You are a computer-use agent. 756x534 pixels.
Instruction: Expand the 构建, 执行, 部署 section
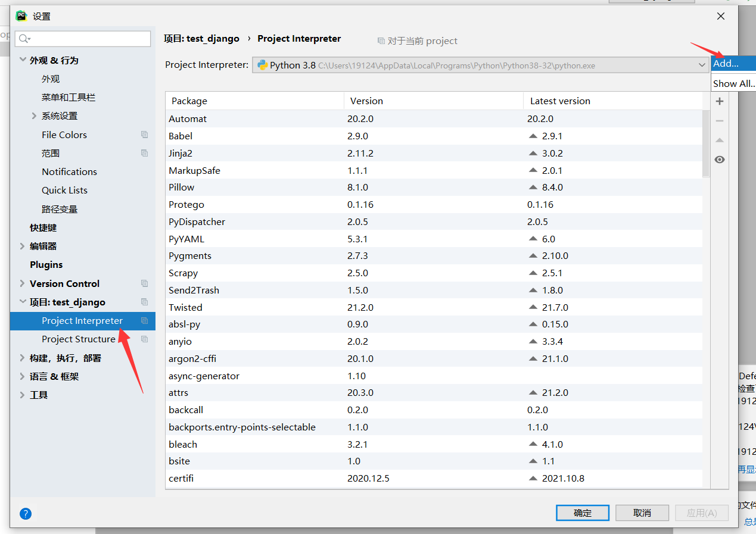(23, 358)
